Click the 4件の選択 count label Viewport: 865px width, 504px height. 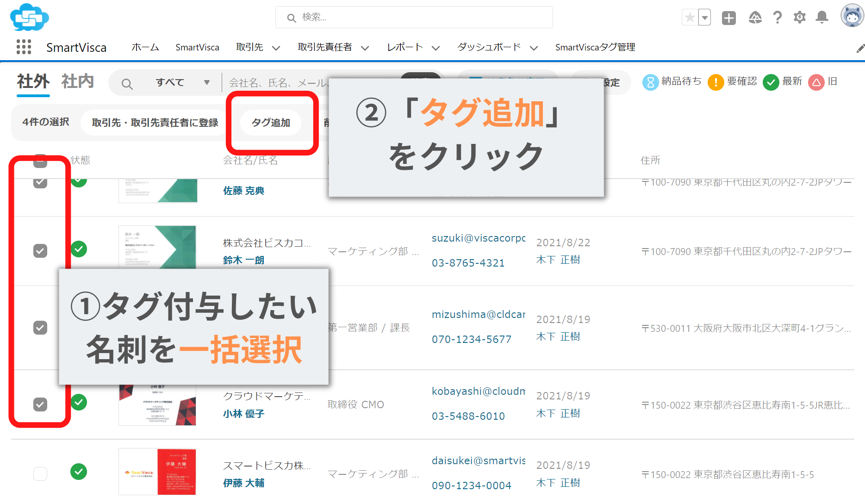tap(46, 122)
